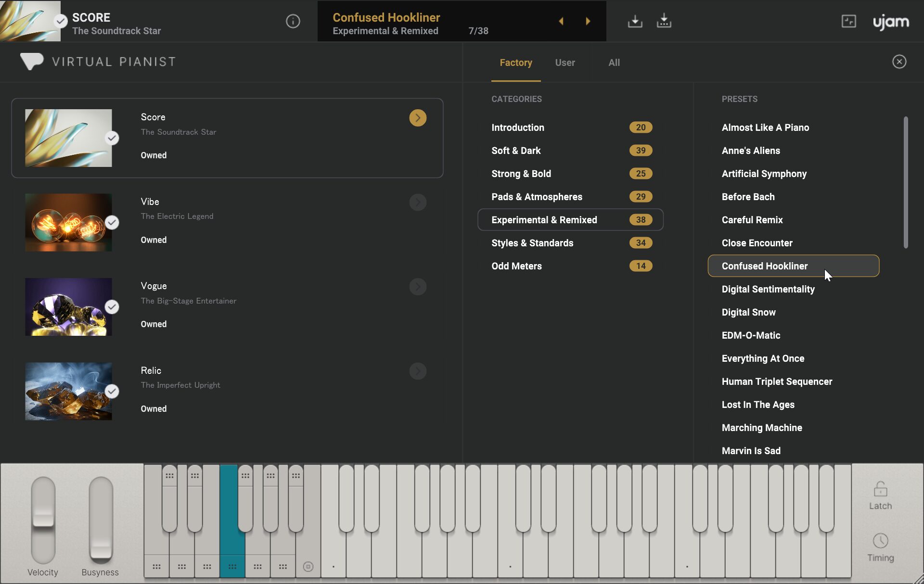Select the Styles & Standards category

pyautogui.click(x=571, y=243)
